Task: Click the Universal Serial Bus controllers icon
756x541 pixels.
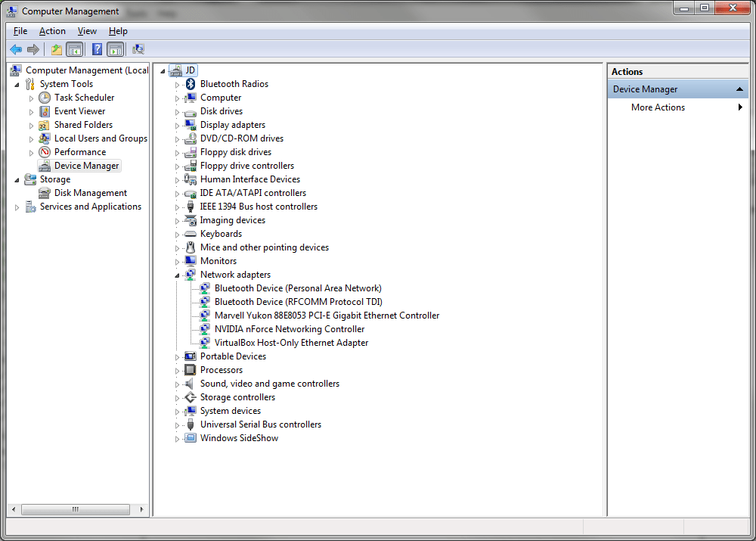Action: pyautogui.click(x=191, y=424)
